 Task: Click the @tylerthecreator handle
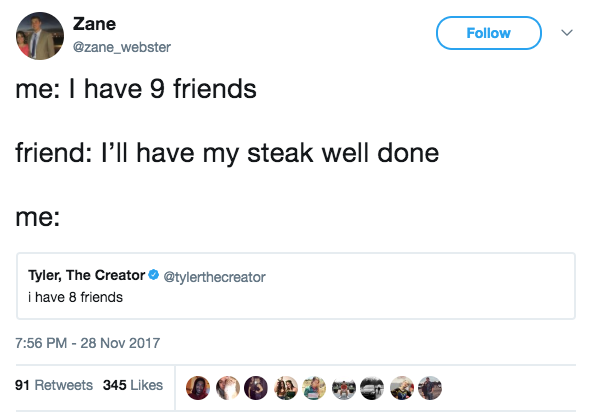coord(214,276)
